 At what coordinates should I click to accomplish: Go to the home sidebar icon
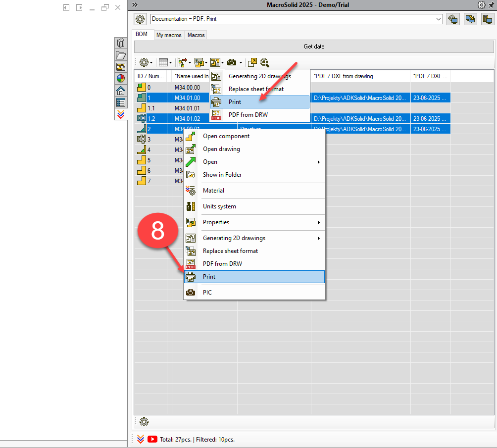(x=121, y=91)
